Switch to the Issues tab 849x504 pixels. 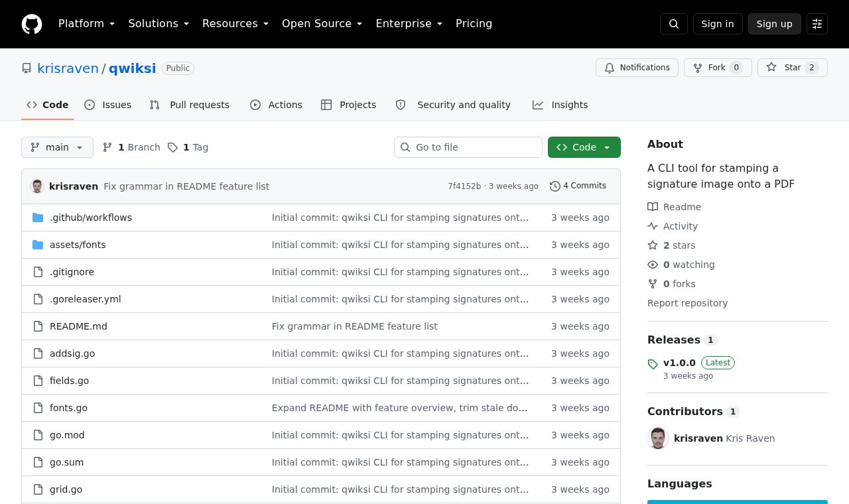tap(107, 105)
